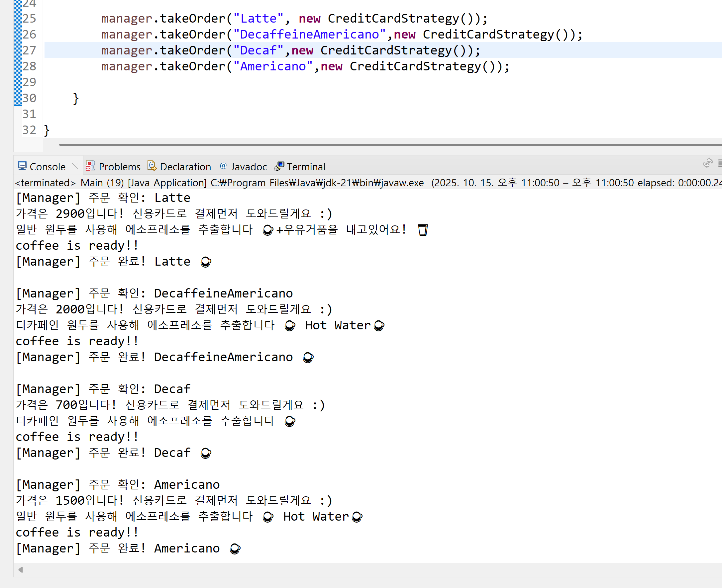Click "DecaffeineAmericano" string literal on line 26
This screenshot has height=588, width=722.
(309, 35)
